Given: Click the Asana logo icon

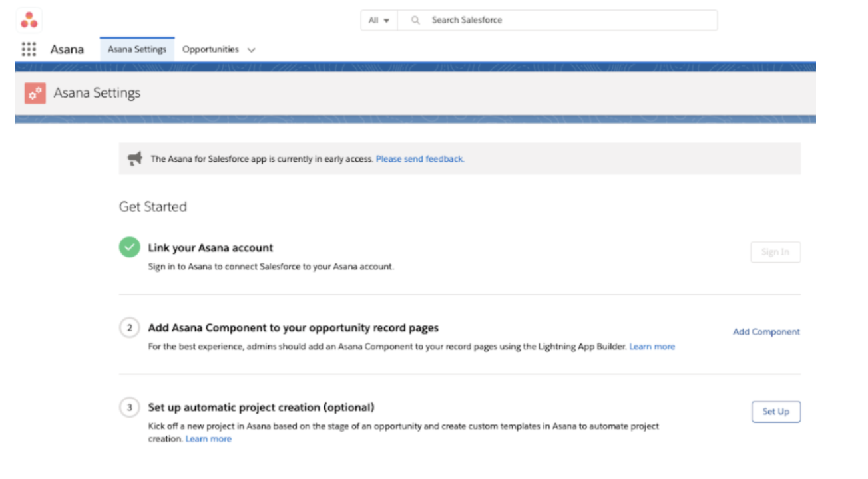Looking at the screenshot, I should click(29, 20).
